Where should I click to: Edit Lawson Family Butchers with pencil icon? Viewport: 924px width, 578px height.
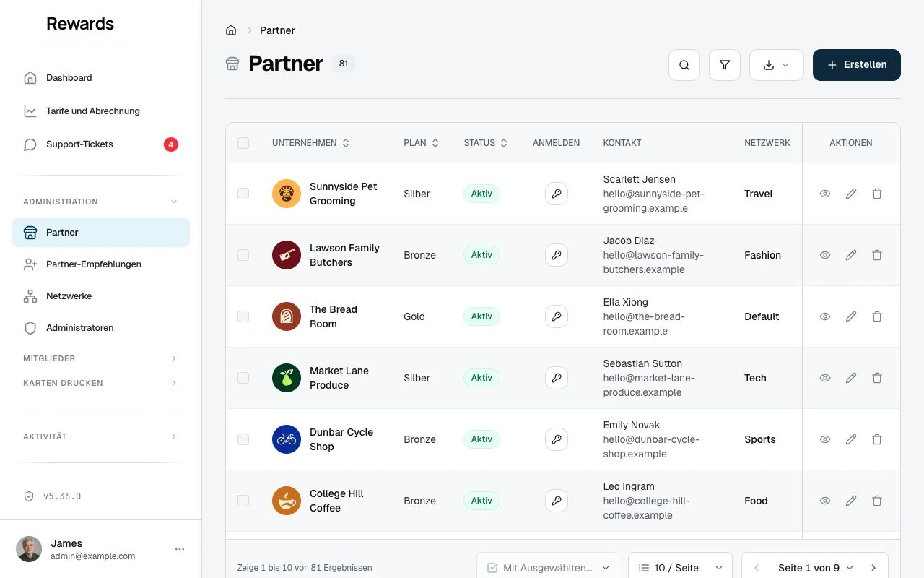tap(851, 255)
